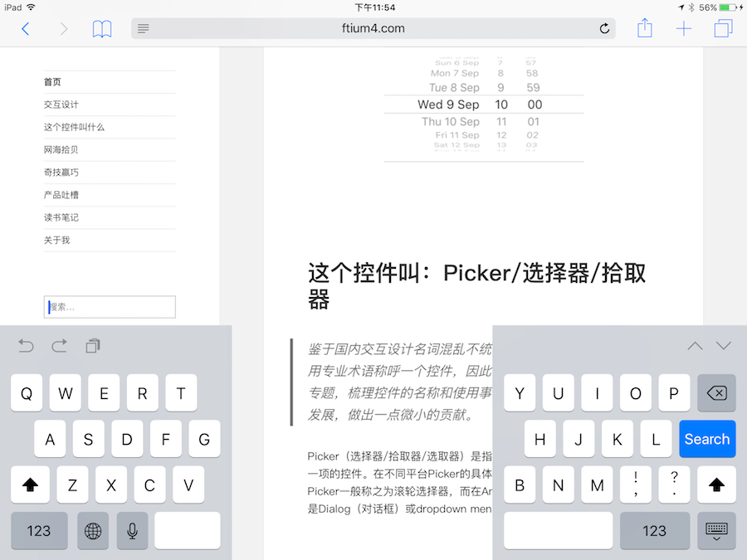
Task: Select Thu 10 Sep in date picker
Action: pos(451,121)
